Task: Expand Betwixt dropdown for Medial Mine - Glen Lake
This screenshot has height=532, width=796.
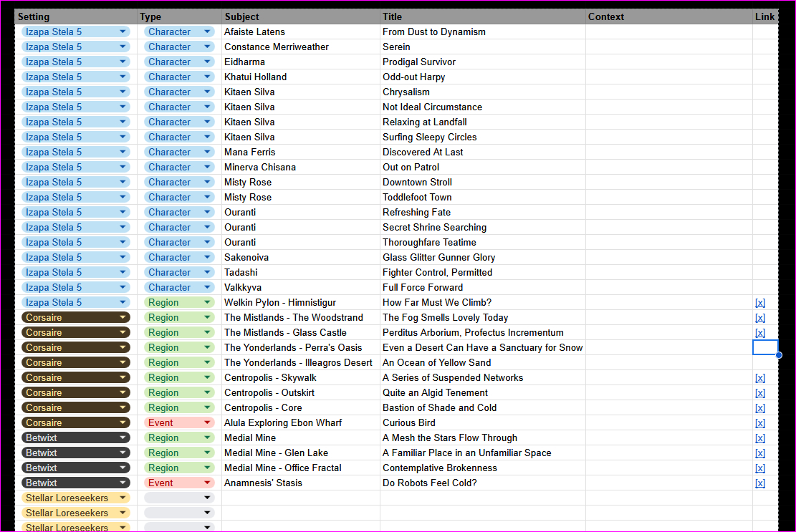Action: (123, 453)
